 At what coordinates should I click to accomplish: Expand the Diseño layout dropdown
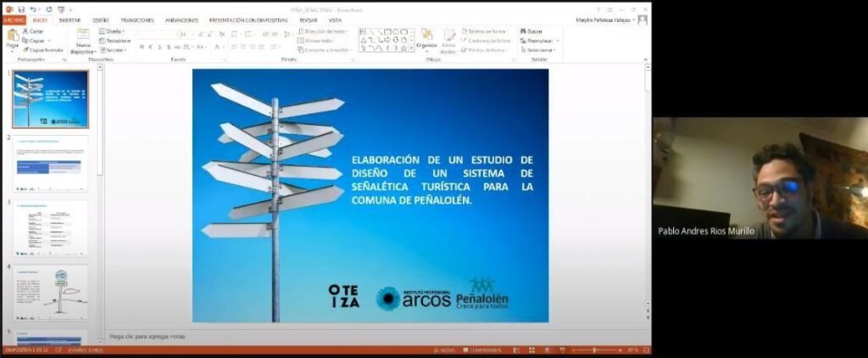point(113,31)
